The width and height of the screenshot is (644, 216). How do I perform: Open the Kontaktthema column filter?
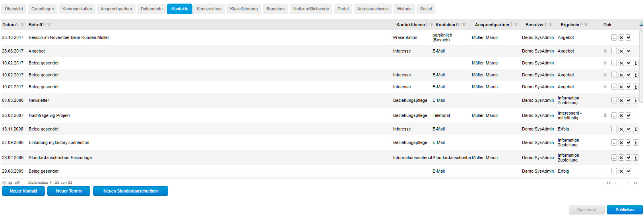tap(431, 25)
